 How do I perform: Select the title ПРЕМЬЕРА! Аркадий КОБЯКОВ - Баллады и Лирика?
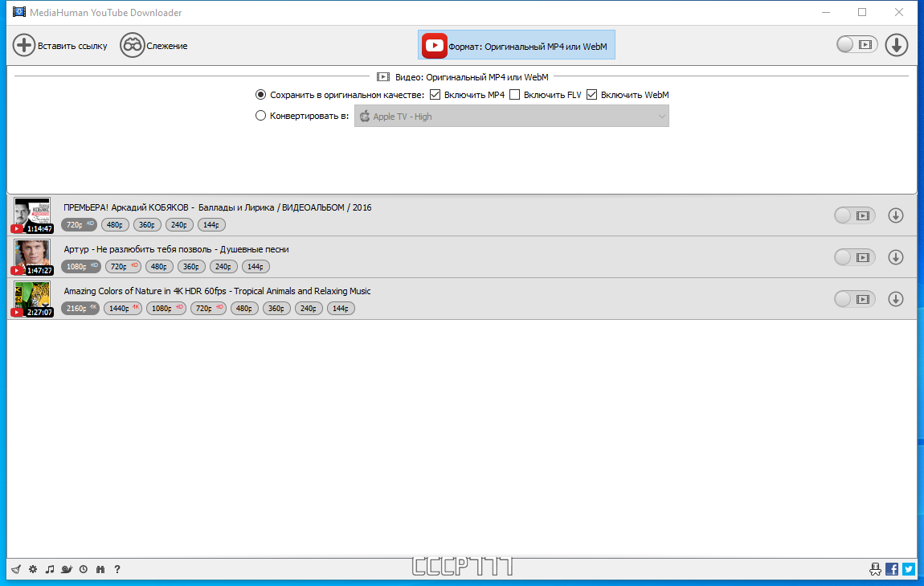(x=218, y=207)
